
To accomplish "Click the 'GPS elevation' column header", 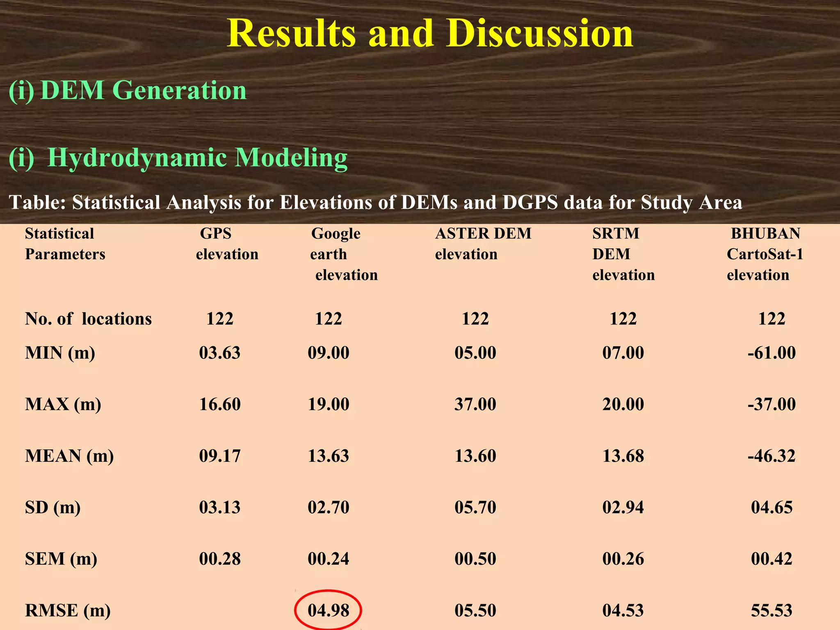I will [x=227, y=244].
